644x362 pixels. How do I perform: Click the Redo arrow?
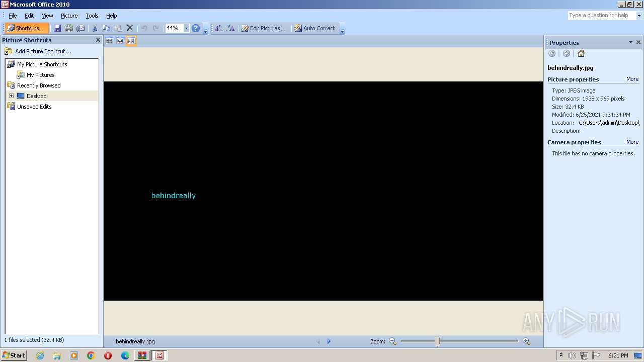pos(156,28)
